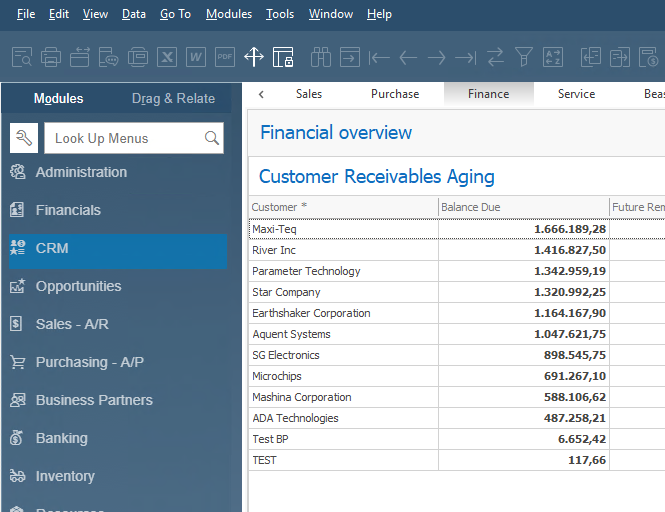
Task: Click balance 1.047.621,75 for Aquent Systems
Action: click(524, 334)
